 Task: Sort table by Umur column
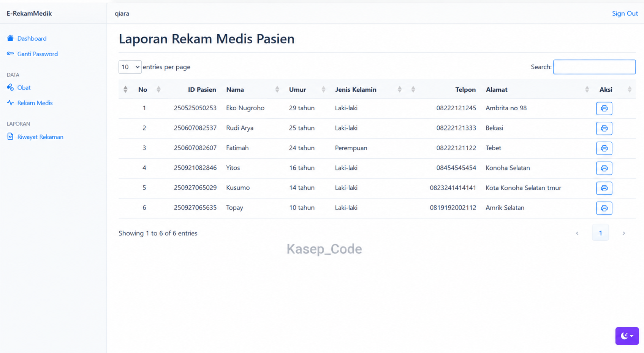tap(297, 89)
